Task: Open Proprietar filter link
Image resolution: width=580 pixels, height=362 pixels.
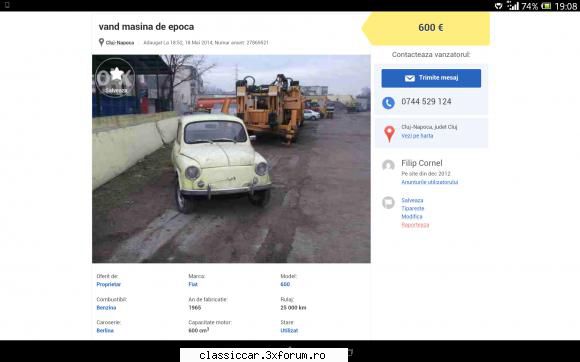Action: tap(108, 284)
